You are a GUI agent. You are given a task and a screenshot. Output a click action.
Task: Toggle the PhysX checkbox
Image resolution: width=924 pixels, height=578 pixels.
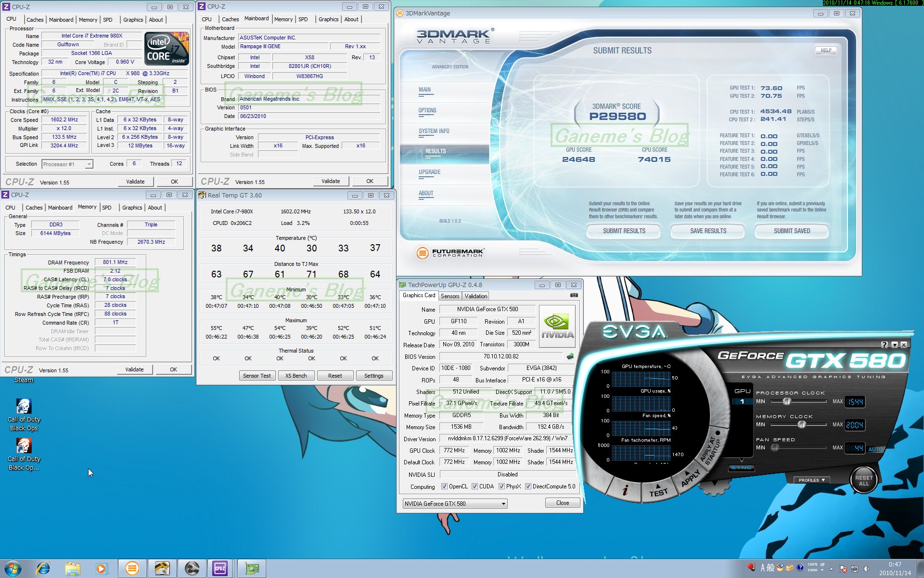(501, 486)
